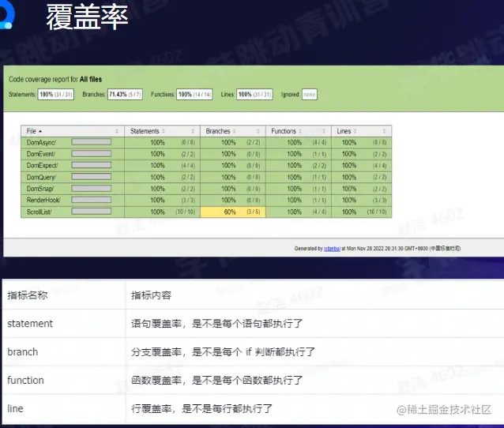Click the (2/2) branches count for DomAsync/
504x428 pixels.
pos(254,143)
